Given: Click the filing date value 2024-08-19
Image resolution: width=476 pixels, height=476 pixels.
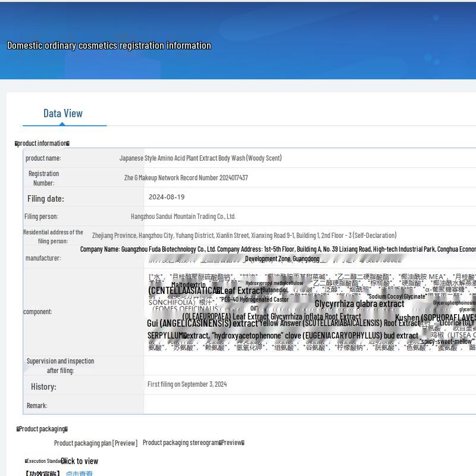Looking at the screenshot, I should 167,197.
